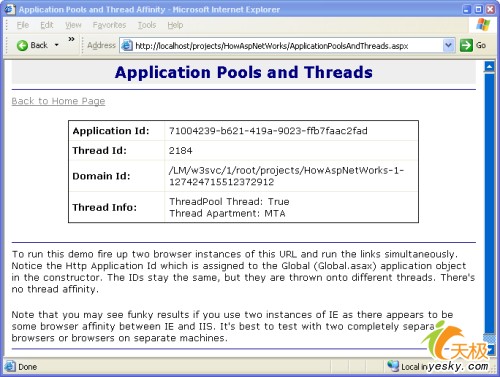Viewport: 500px width, 377px height.
Task: Click the Domain Id value text
Action: tap(286, 176)
